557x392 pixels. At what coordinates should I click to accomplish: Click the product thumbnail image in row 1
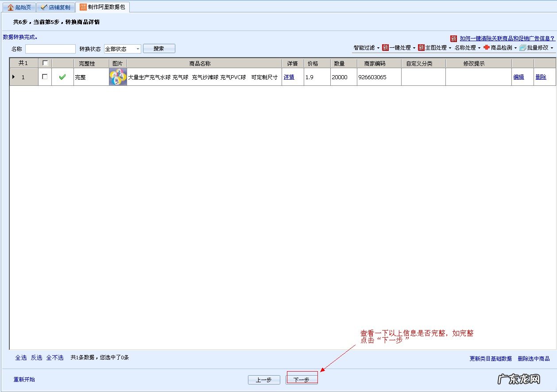(x=118, y=77)
